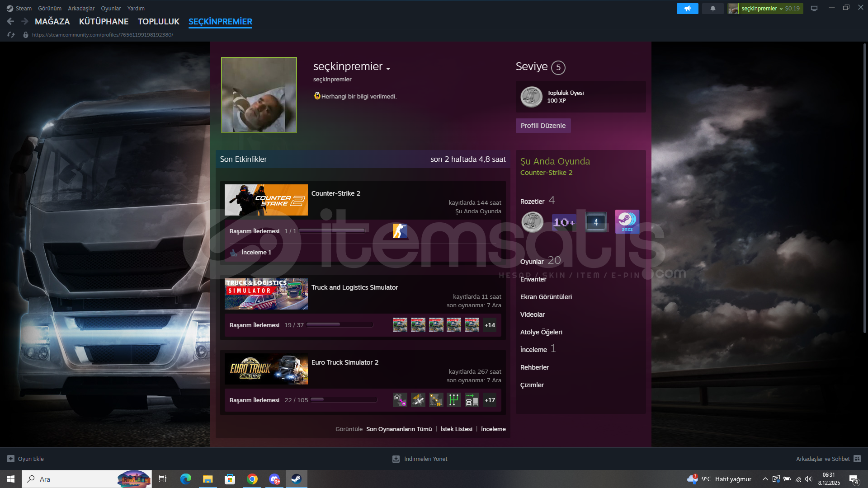Open Steam from the Windows taskbar
868x488 pixels.
click(x=296, y=479)
